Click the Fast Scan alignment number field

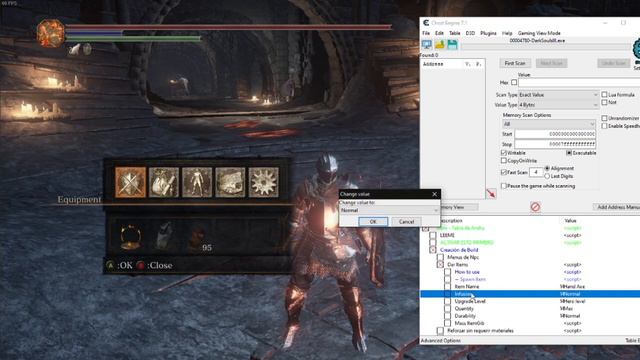(x=536, y=172)
